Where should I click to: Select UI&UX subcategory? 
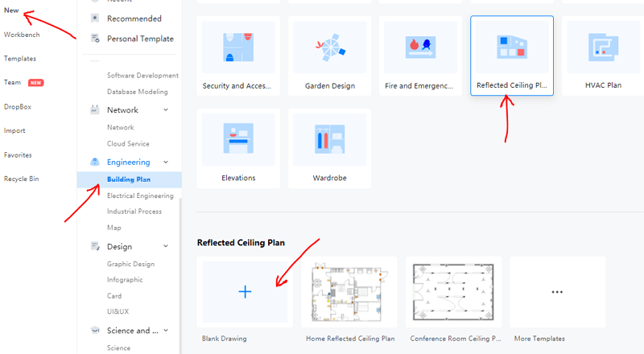pos(118,311)
